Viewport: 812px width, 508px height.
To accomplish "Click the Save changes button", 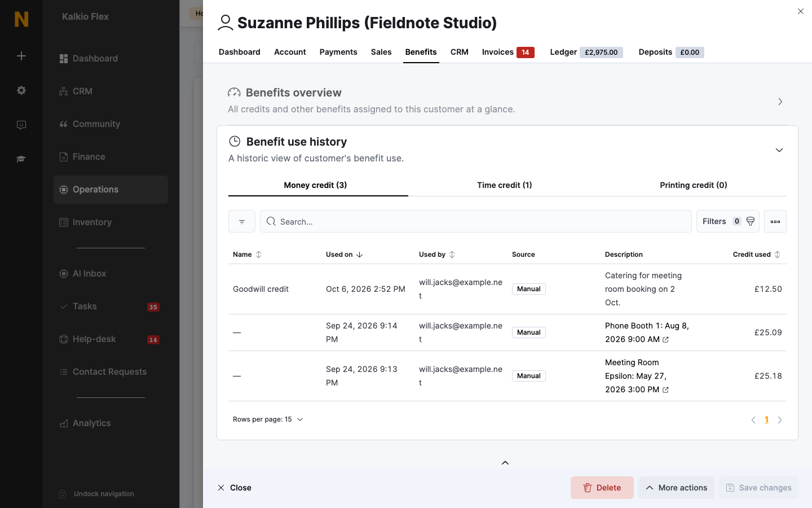I will coord(758,488).
